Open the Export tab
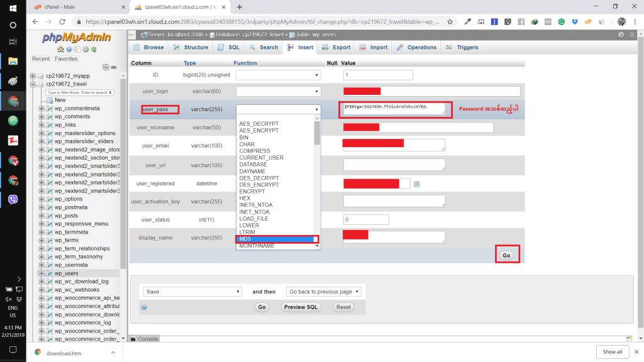This screenshot has width=644, height=362. point(336,47)
